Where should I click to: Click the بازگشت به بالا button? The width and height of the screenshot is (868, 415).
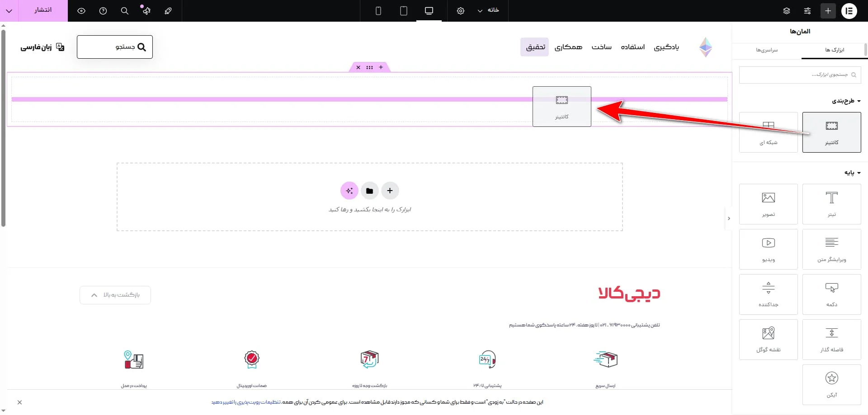115,295
